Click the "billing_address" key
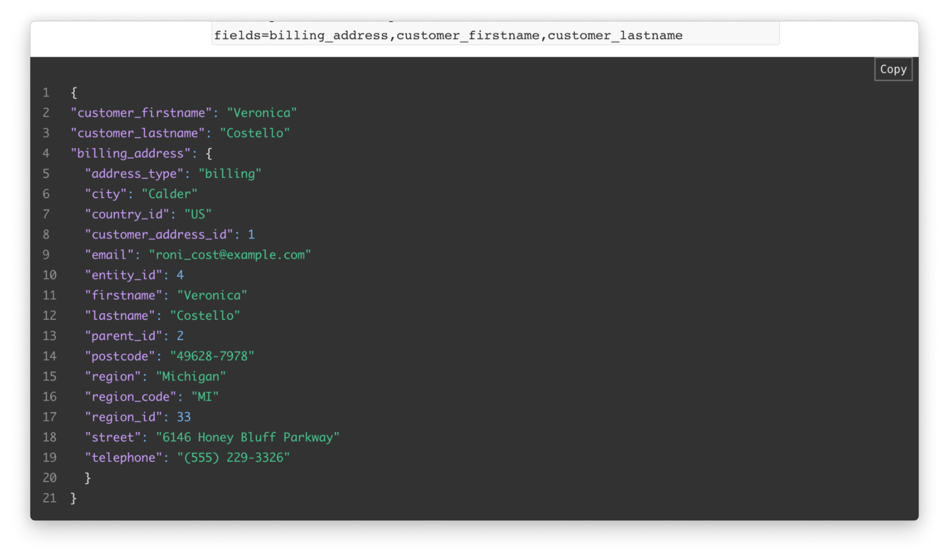Image resolution: width=949 pixels, height=560 pixels. click(130, 154)
